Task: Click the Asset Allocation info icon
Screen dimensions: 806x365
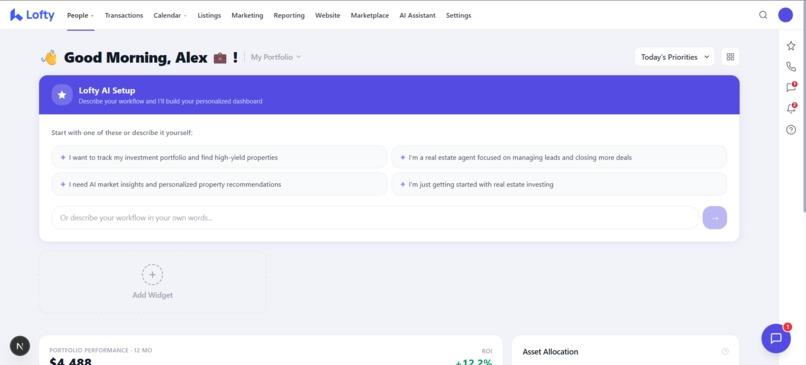Action: (x=725, y=352)
